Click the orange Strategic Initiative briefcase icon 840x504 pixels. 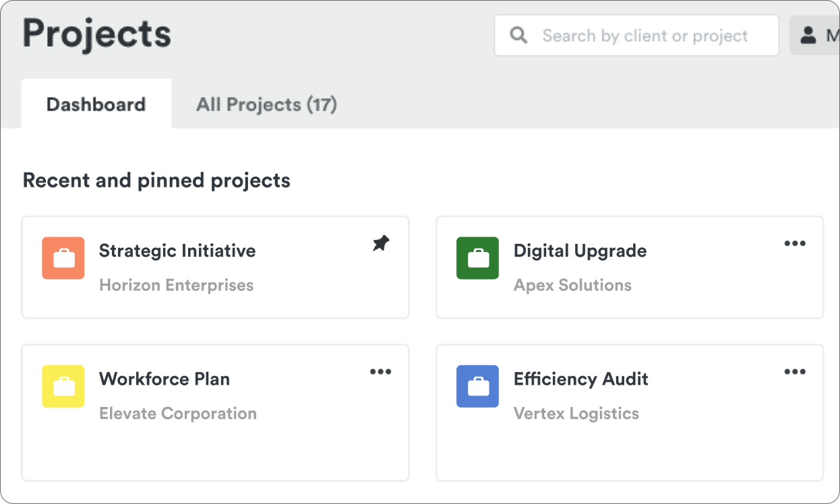tap(63, 258)
